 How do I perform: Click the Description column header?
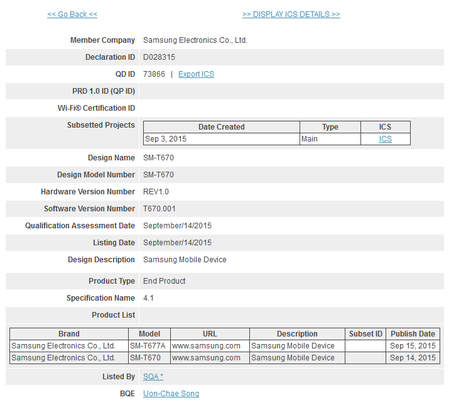point(297,334)
